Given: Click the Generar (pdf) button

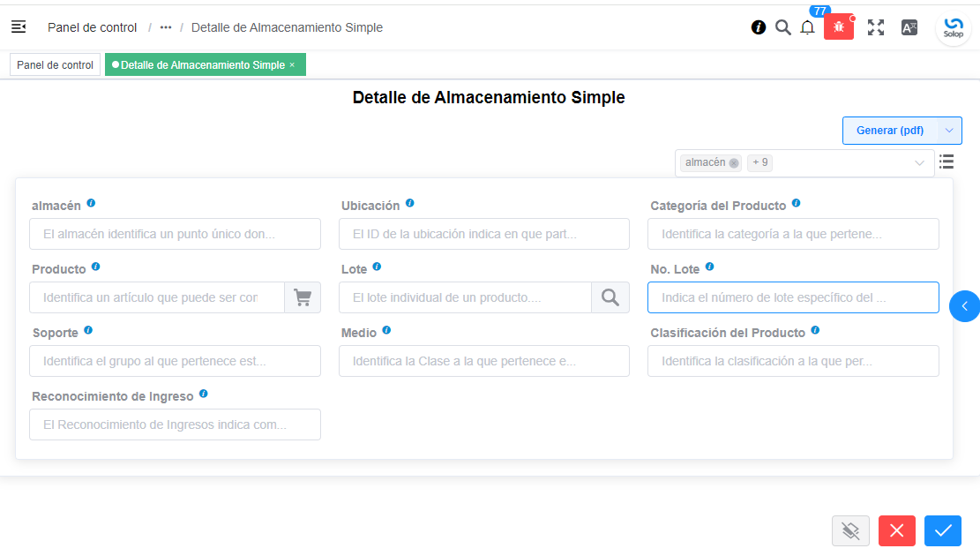Looking at the screenshot, I should point(890,131).
